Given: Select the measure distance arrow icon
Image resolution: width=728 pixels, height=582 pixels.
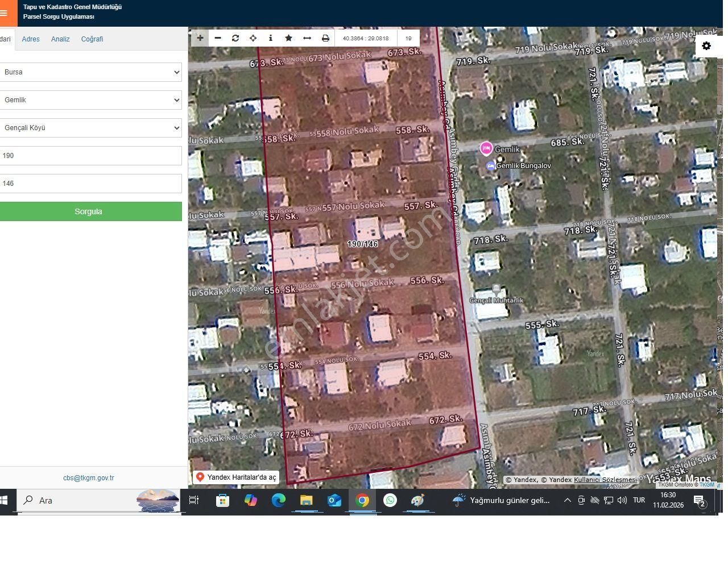Looking at the screenshot, I should (x=307, y=38).
